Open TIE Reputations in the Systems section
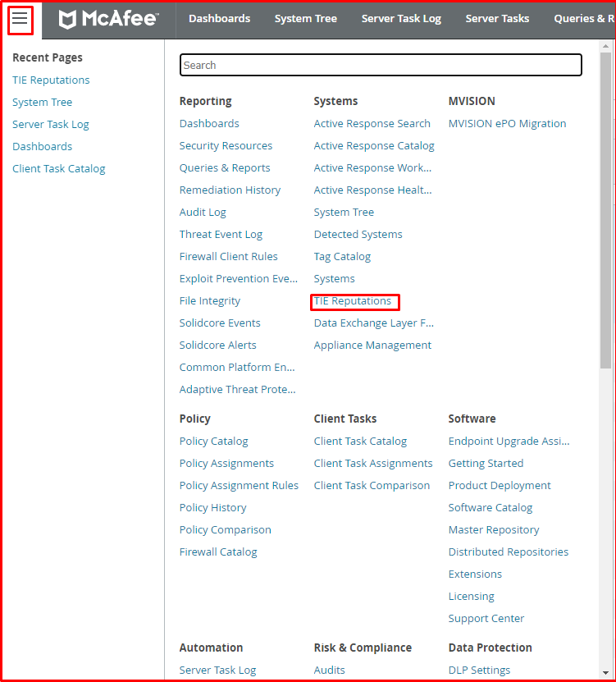 (353, 301)
